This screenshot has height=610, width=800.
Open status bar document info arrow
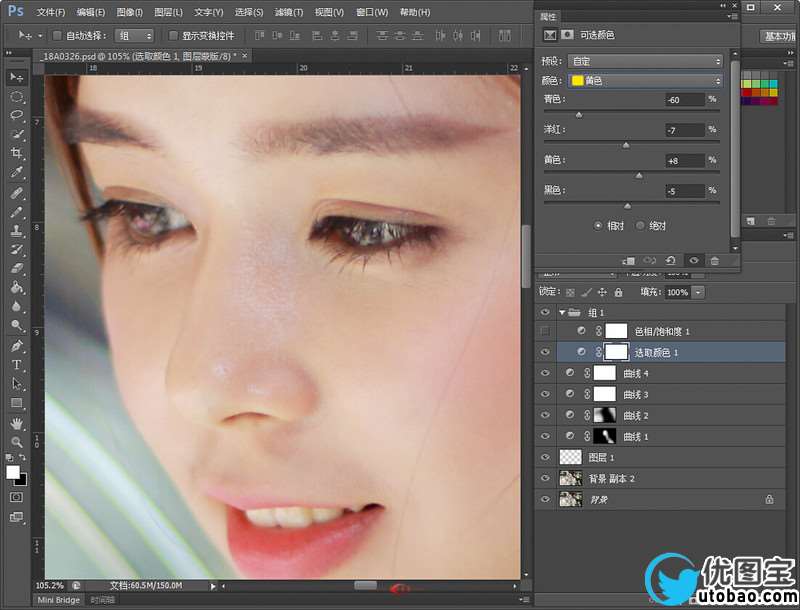[x=213, y=586]
